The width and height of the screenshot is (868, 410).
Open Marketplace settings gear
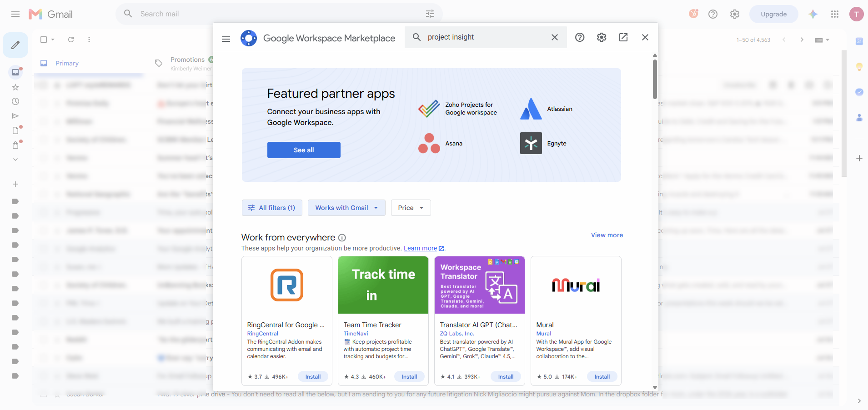click(602, 37)
